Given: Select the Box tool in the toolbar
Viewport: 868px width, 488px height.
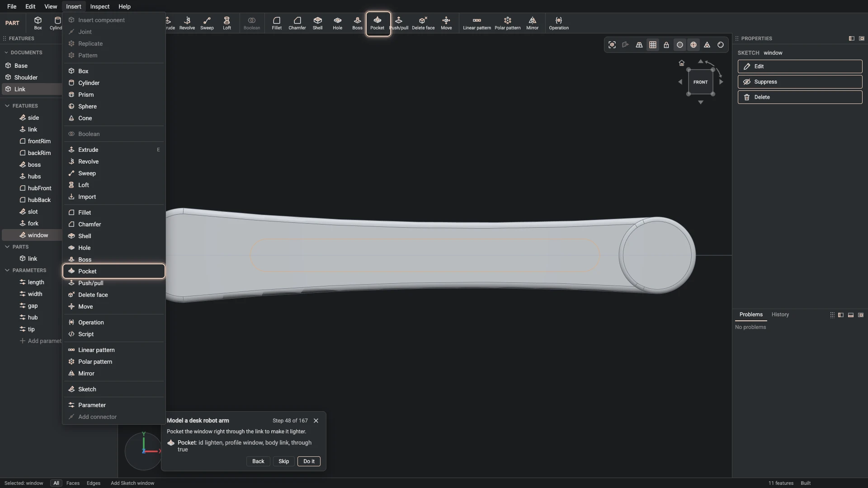Looking at the screenshot, I should pyautogui.click(x=38, y=23).
